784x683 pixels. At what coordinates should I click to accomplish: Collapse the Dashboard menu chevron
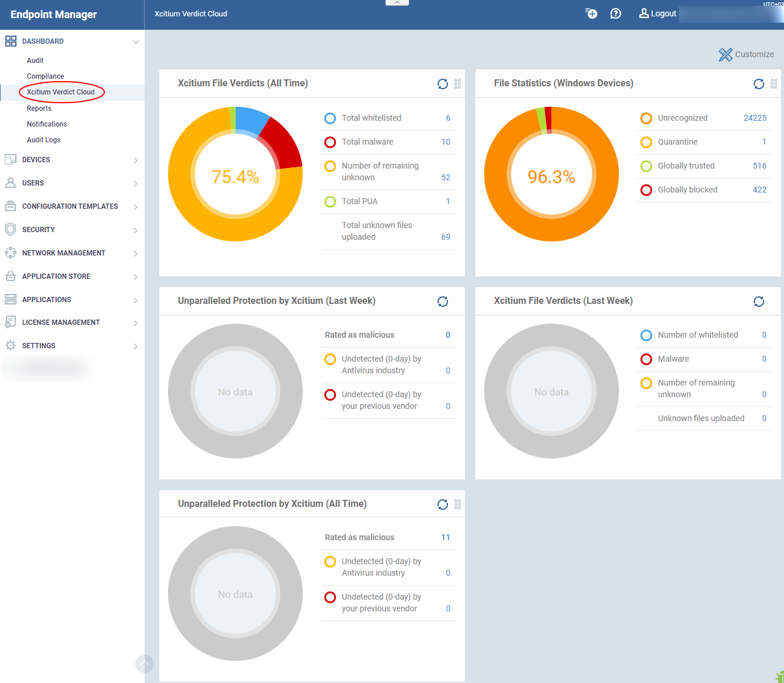[x=136, y=42]
